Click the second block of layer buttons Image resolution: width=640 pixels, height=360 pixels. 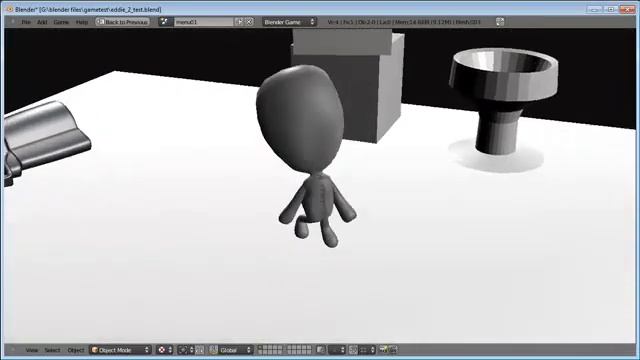pyautogui.click(x=299, y=350)
